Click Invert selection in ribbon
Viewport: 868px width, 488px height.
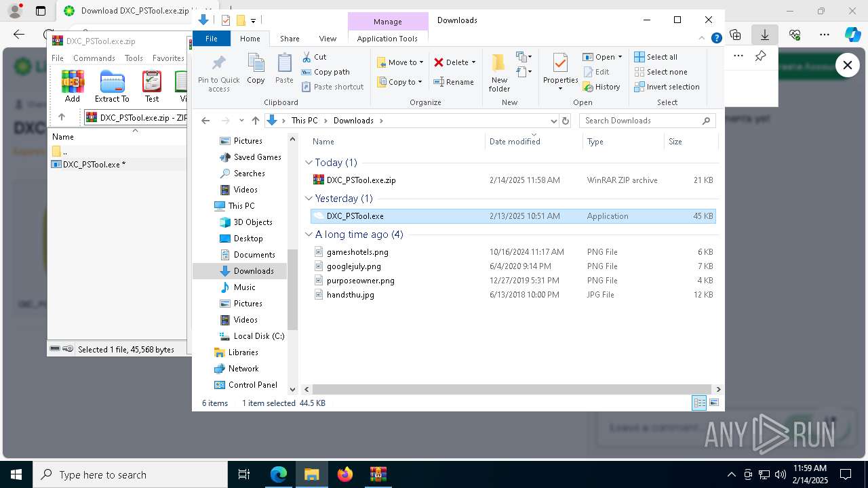pos(667,87)
